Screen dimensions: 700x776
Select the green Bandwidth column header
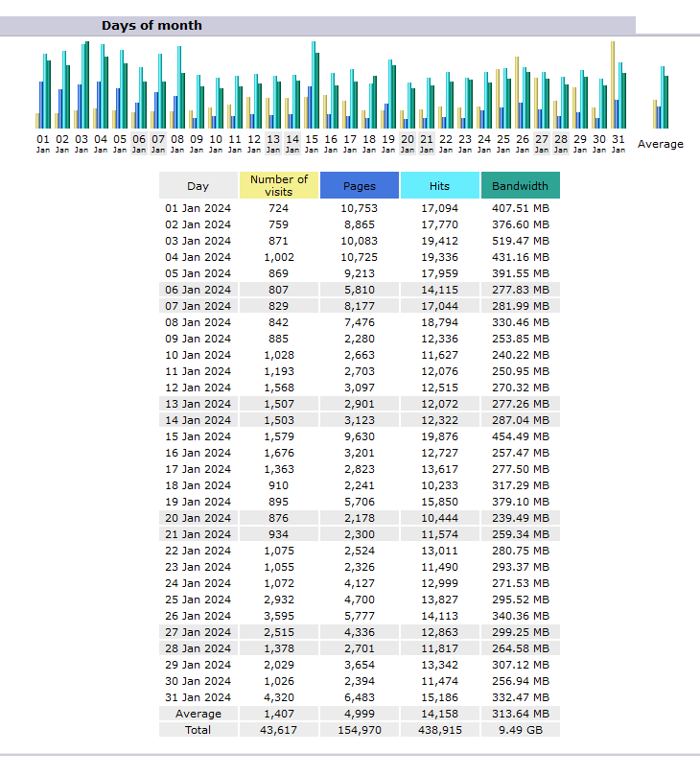point(520,186)
